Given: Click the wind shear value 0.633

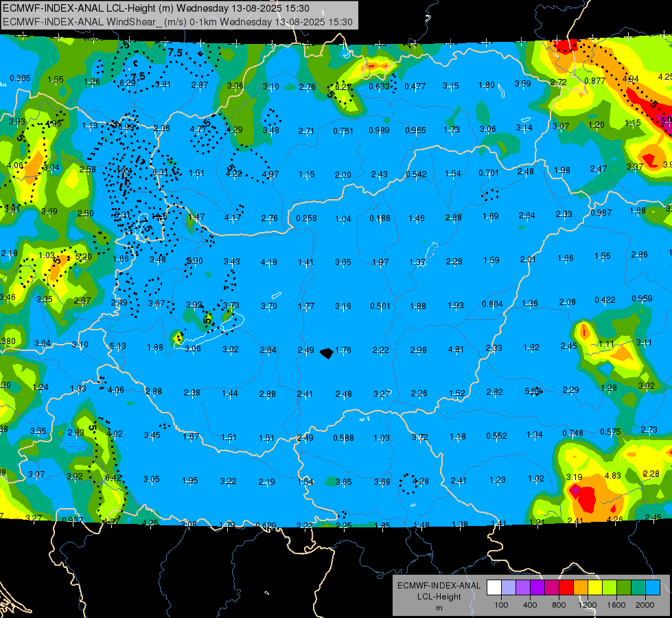Looking at the screenshot, I should point(380,87).
